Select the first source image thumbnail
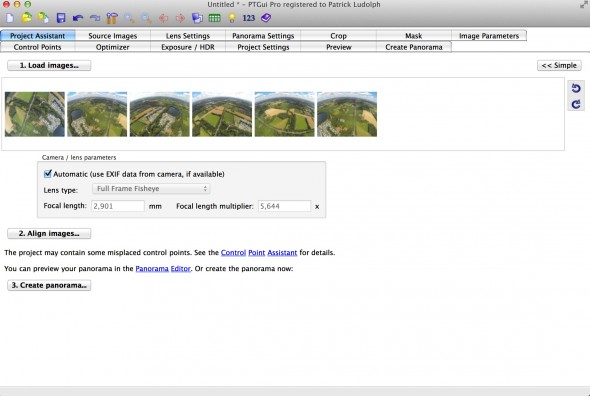Viewport: 590px width, 396px height. (x=35, y=114)
